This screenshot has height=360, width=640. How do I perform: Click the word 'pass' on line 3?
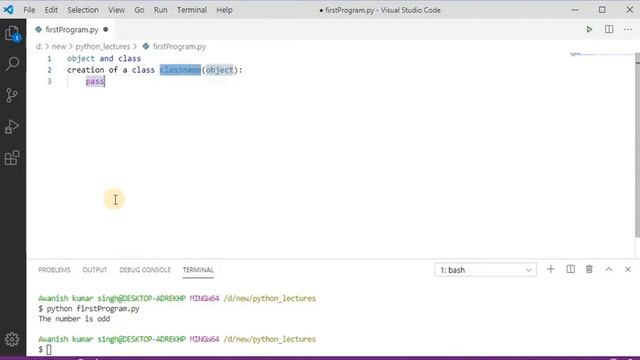click(95, 81)
